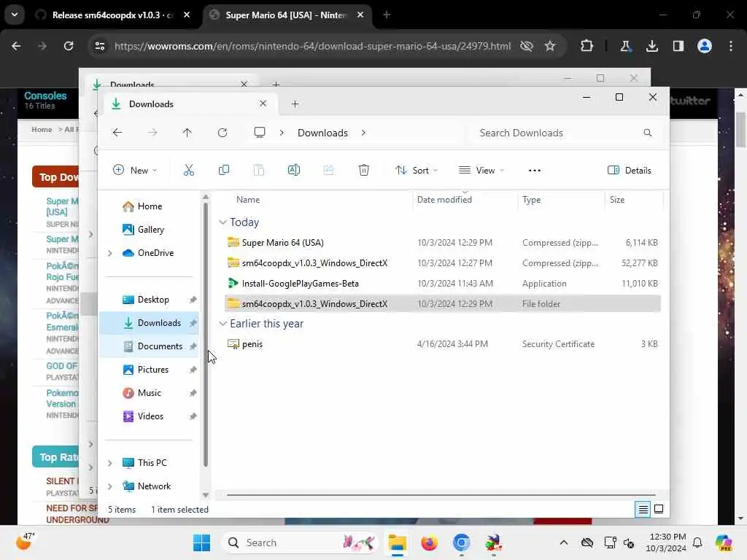
Task: Switch to details list view icon
Action: pyautogui.click(x=643, y=510)
